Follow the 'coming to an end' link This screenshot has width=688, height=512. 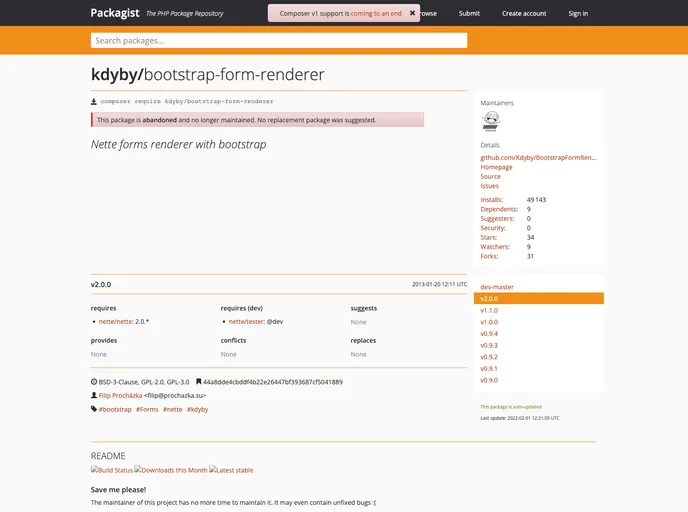point(376,14)
